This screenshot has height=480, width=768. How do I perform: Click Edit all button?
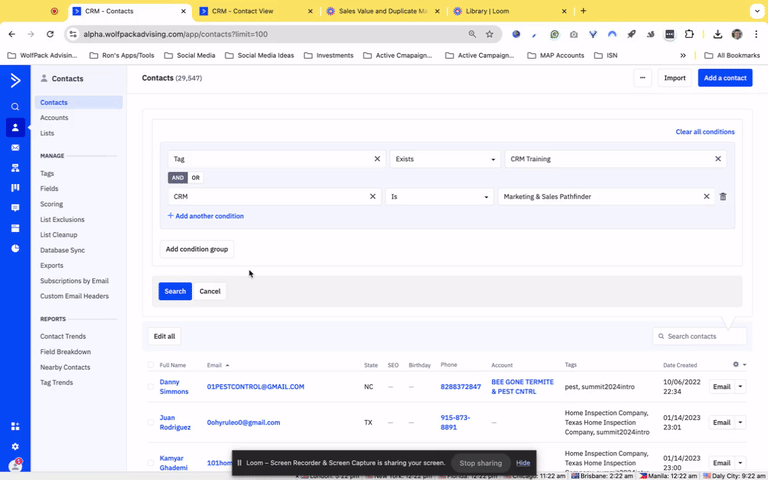164,336
